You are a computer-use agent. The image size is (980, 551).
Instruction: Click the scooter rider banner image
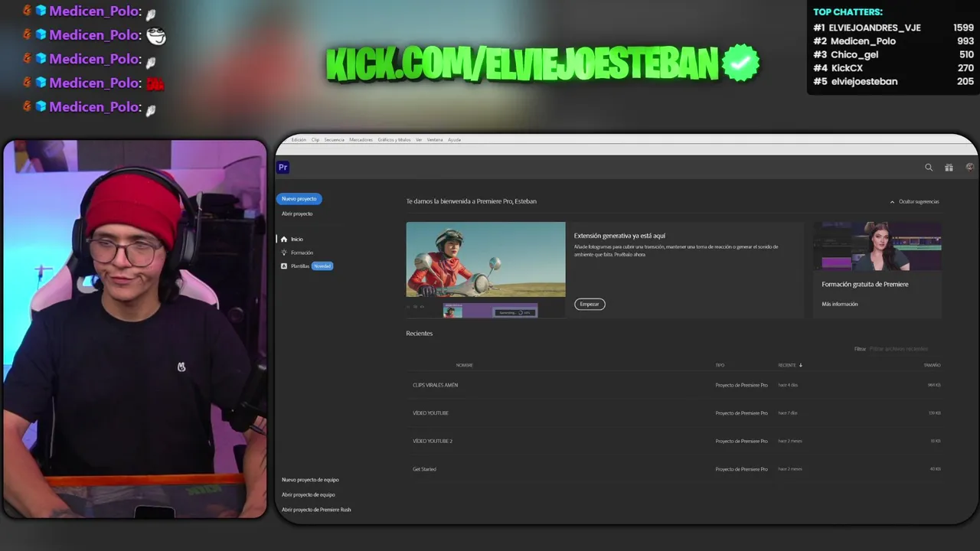[485, 259]
